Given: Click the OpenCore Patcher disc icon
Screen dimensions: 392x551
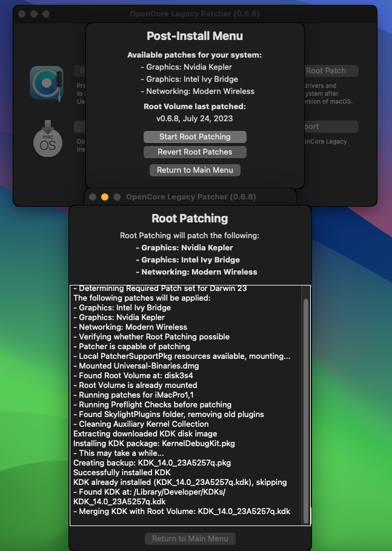Looking at the screenshot, I should click(47, 83).
